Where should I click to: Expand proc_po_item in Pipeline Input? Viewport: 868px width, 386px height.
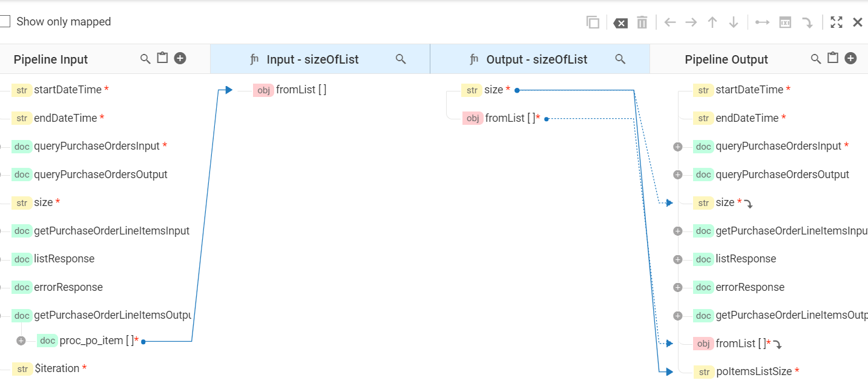(21, 341)
